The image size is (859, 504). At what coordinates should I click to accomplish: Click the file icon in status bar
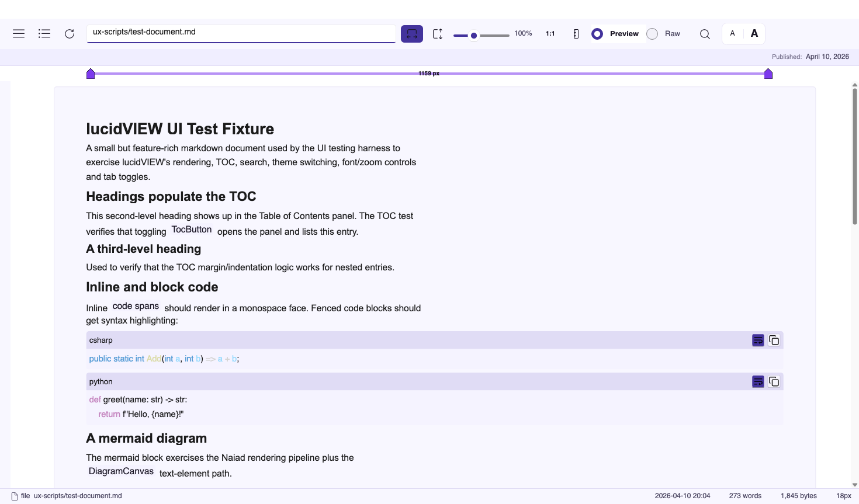tap(15, 496)
